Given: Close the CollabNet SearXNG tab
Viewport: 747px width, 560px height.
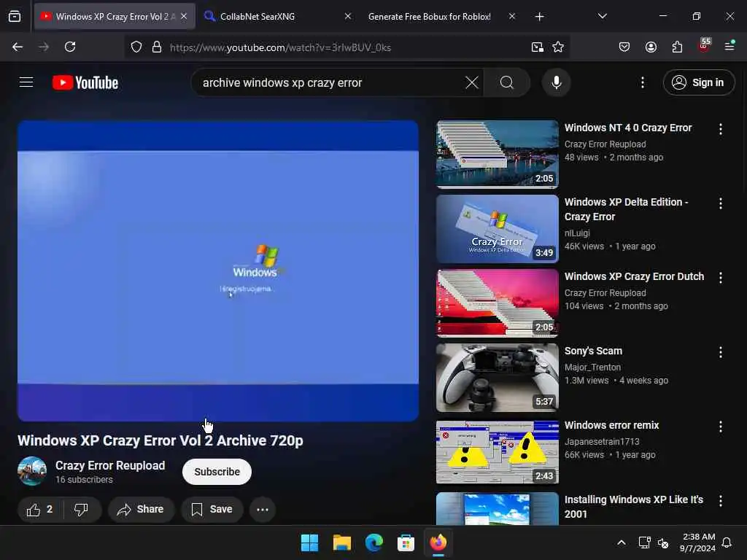Looking at the screenshot, I should 348,17.
